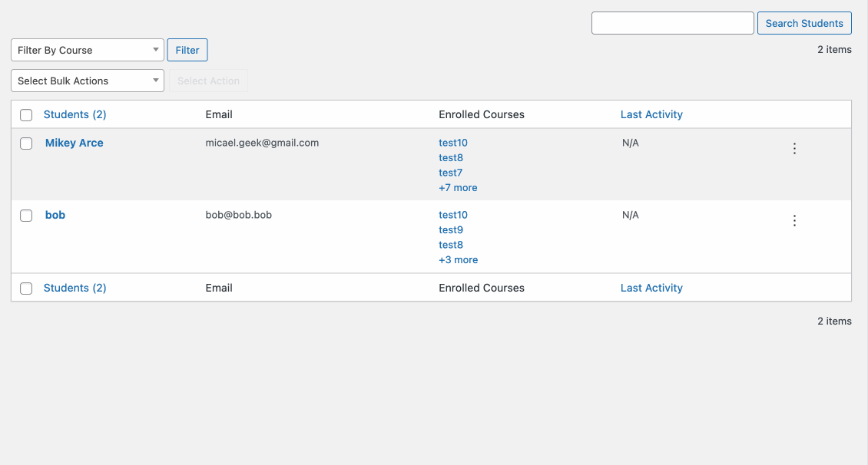This screenshot has width=868, height=465.
Task: Expand Mikey Arce's courses via +7 more
Action: (458, 187)
